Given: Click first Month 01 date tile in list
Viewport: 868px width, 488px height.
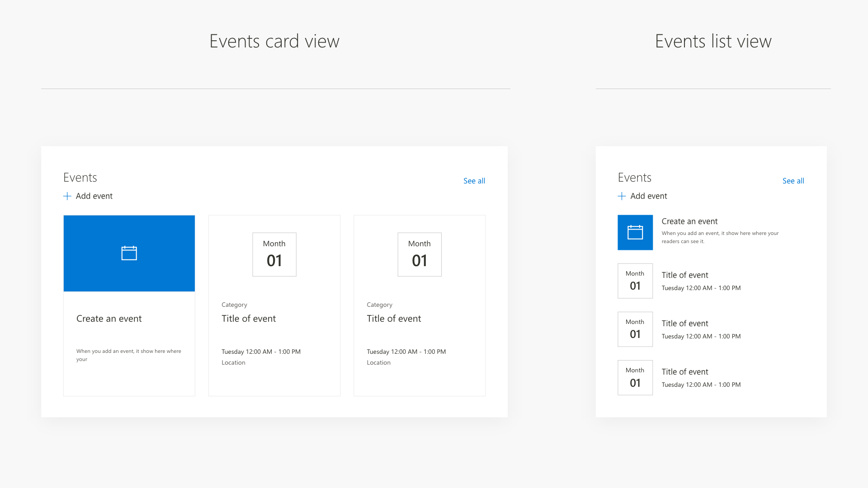Looking at the screenshot, I should [635, 281].
